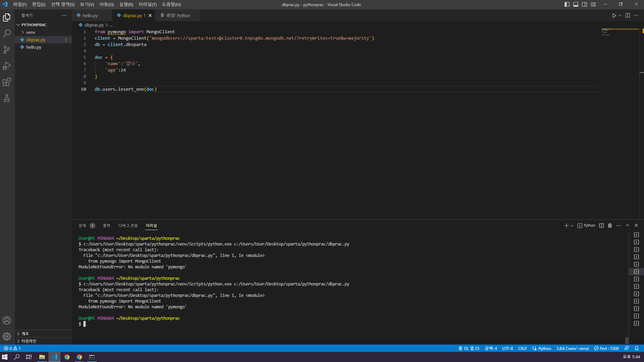Viewport: 644px width, 362px height.
Task: Close the terminal panel
Action: point(636,226)
